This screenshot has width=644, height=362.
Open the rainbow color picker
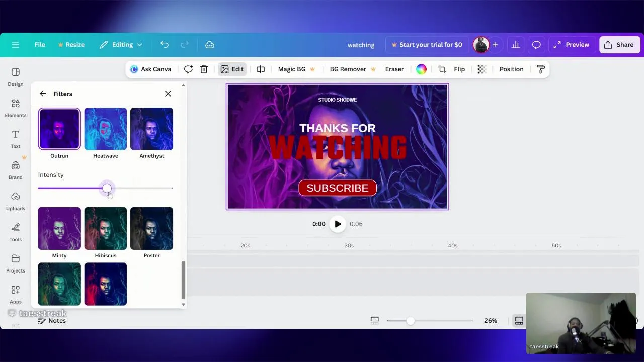(421, 69)
